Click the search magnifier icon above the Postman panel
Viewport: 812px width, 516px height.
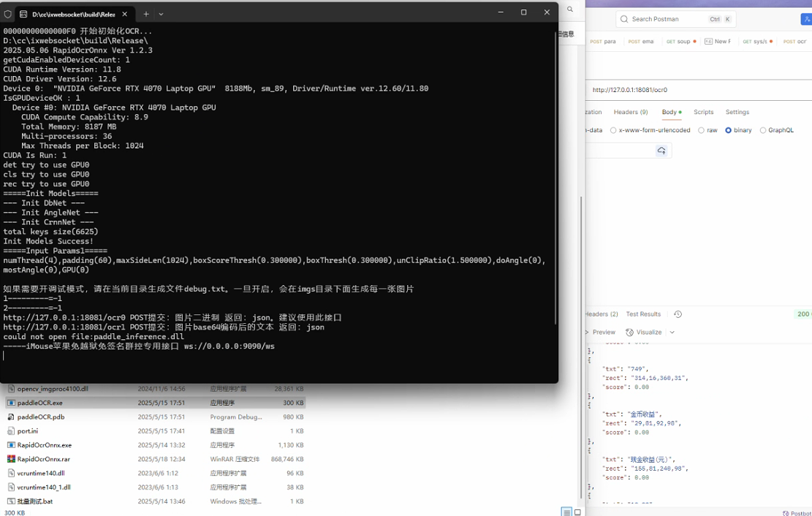pos(572,9)
